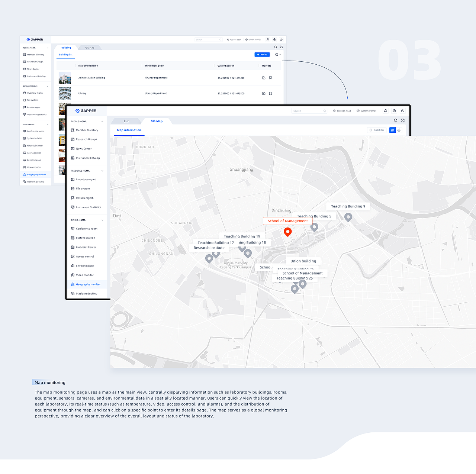
Task: Click the Research Institute map label
Action: [x=209, y=248]
